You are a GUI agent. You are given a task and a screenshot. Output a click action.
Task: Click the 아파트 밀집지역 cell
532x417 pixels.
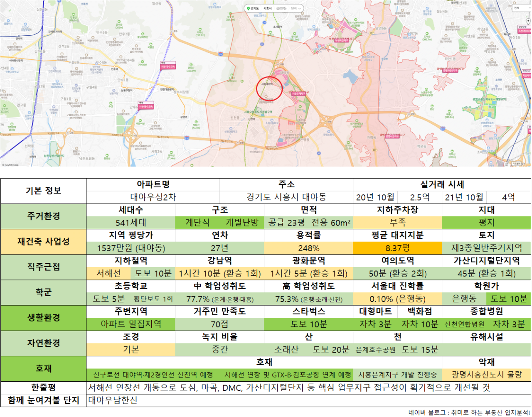tap(131, 324)
